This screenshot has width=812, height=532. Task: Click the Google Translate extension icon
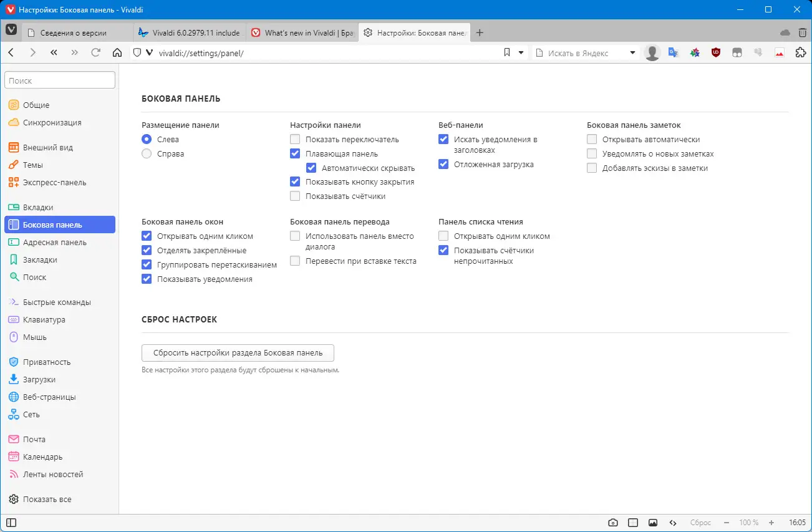coord(674,53)
